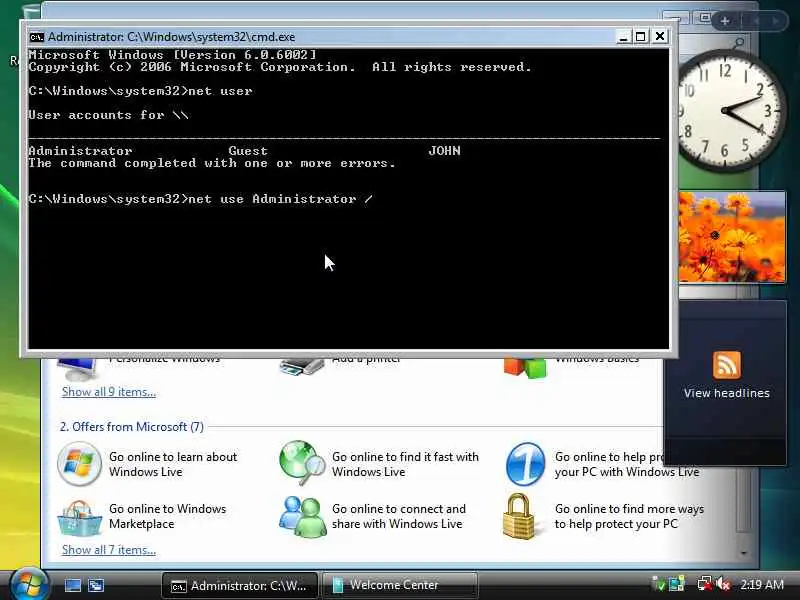Click the sidebar add gadgets plus icon
The height and width of the screenshot is (600, 800).
pos(724,21)
